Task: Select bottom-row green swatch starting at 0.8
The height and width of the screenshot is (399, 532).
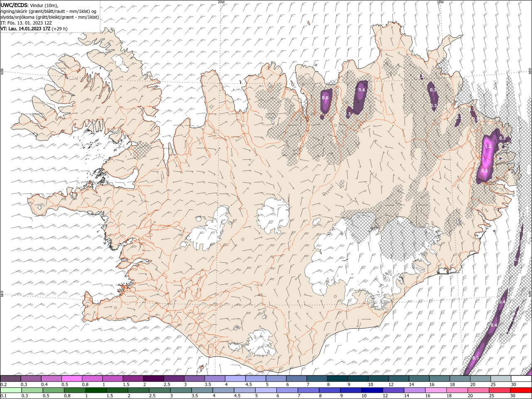Action: (x=74, y=390)
